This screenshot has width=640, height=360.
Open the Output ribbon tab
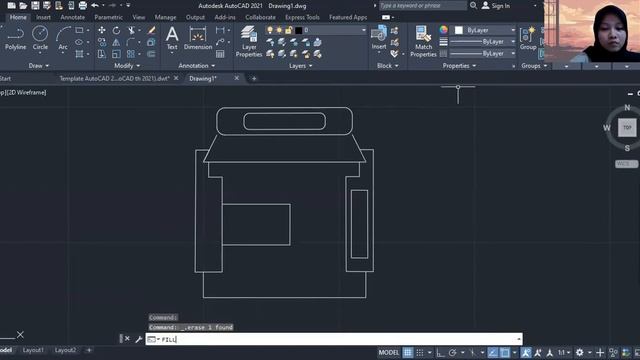point(195,17)
